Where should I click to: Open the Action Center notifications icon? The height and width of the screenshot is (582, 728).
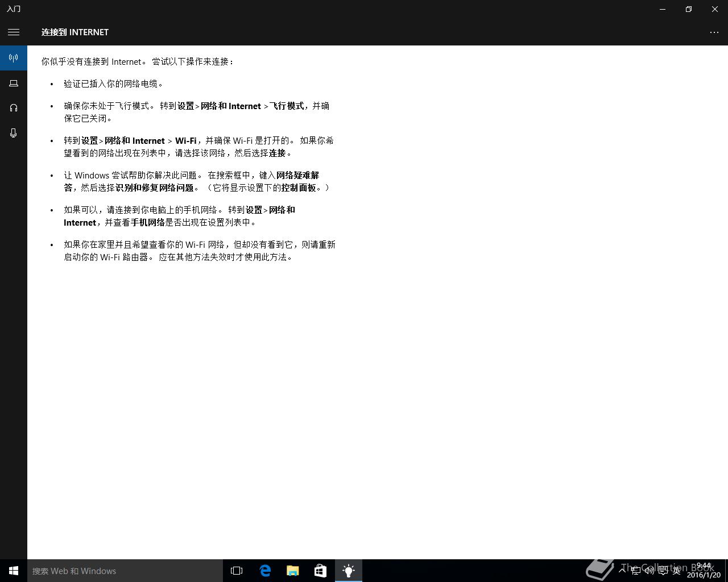click(663, 571)
